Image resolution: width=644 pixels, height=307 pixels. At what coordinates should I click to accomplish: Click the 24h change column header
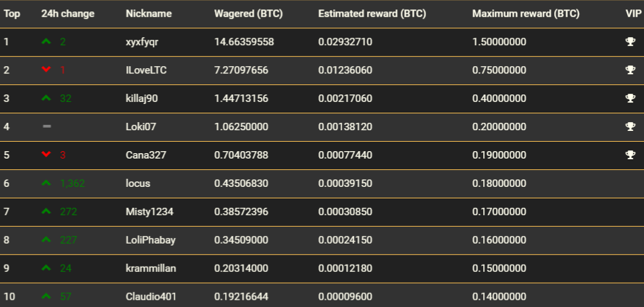[x=68, y=13]
